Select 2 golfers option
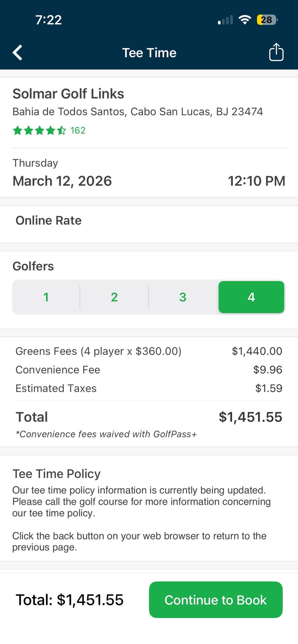 [114, 297]
